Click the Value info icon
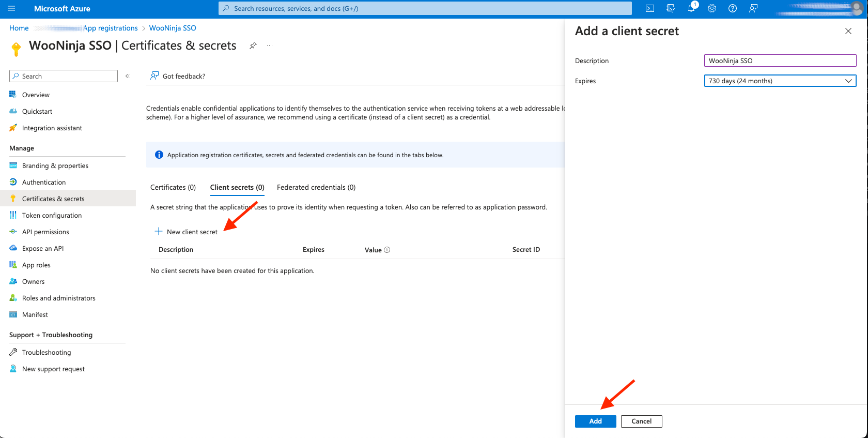 tap(387, 250)
